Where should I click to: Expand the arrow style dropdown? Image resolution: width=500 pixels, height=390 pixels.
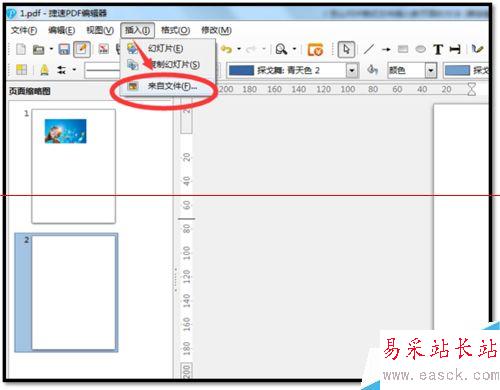point(74,70)
